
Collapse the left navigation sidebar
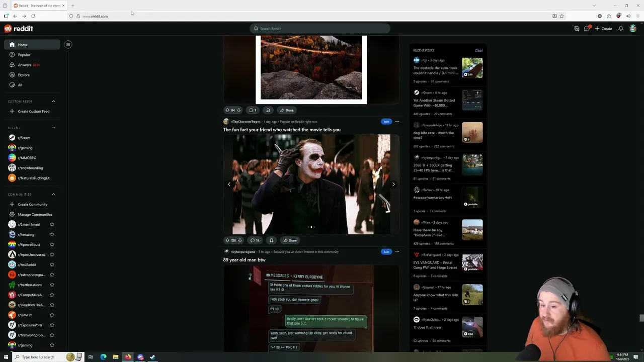pyautogui.click(x=68, y=44)
